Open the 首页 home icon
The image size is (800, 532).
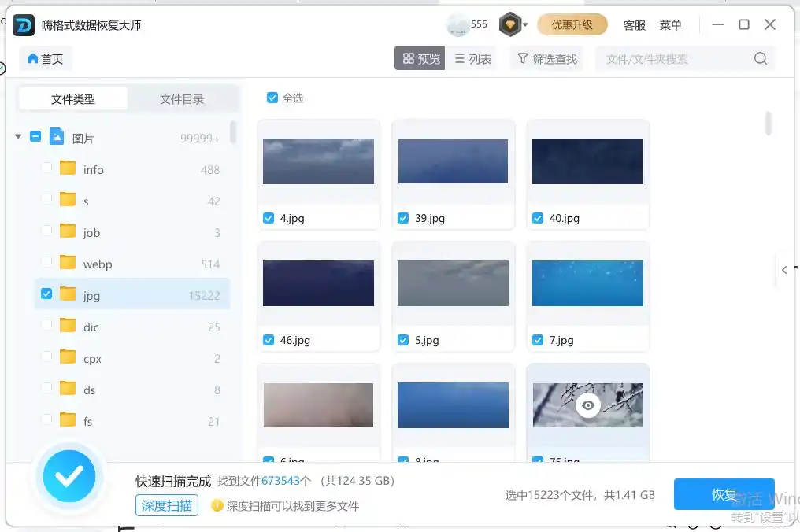click(45, 58)
